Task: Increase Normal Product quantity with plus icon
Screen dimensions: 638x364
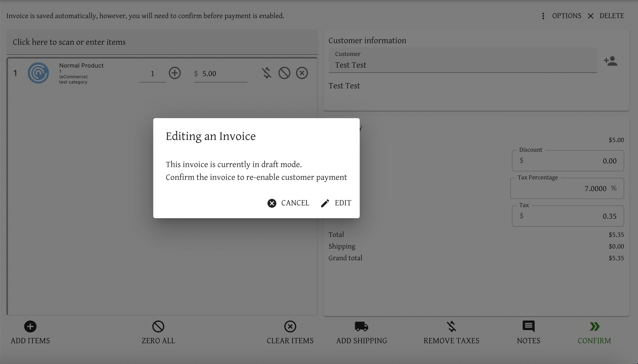Action: (175, 73)
